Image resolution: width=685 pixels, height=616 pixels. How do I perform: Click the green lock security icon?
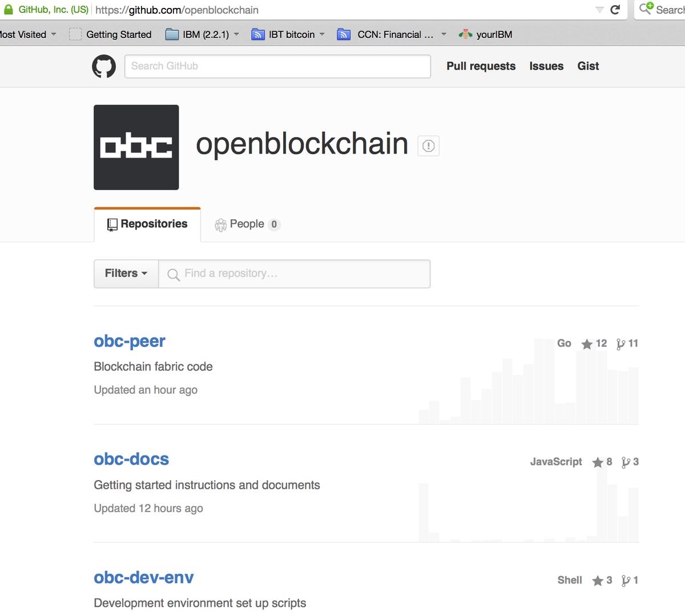(8, 10)
